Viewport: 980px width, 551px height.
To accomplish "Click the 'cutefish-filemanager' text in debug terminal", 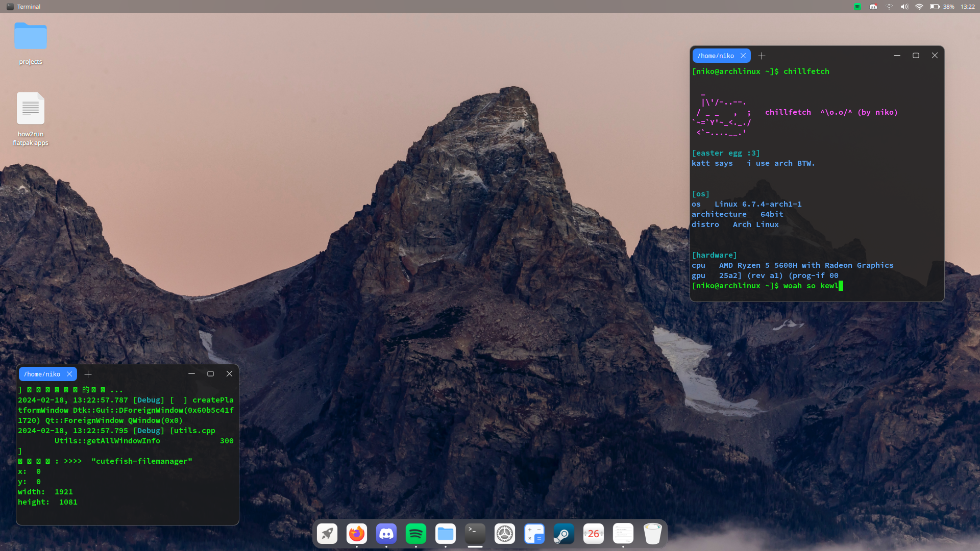I will pyautogui.click(x=142, y=461).
